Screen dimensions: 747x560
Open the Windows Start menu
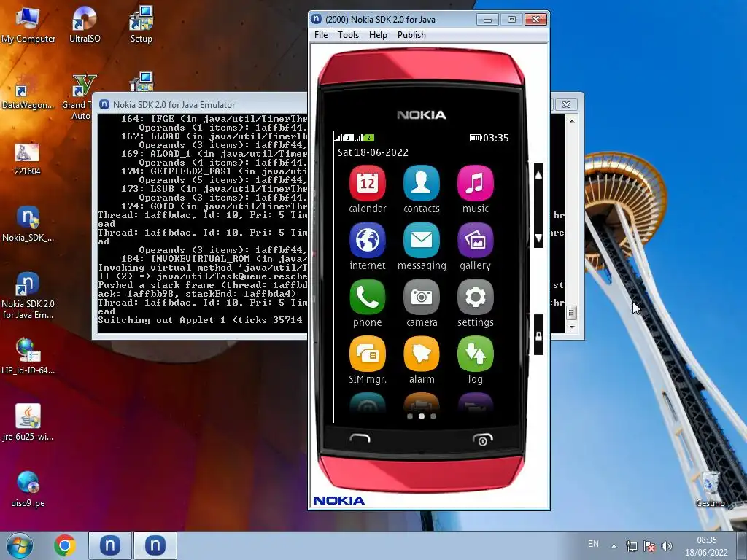[19, 545]
